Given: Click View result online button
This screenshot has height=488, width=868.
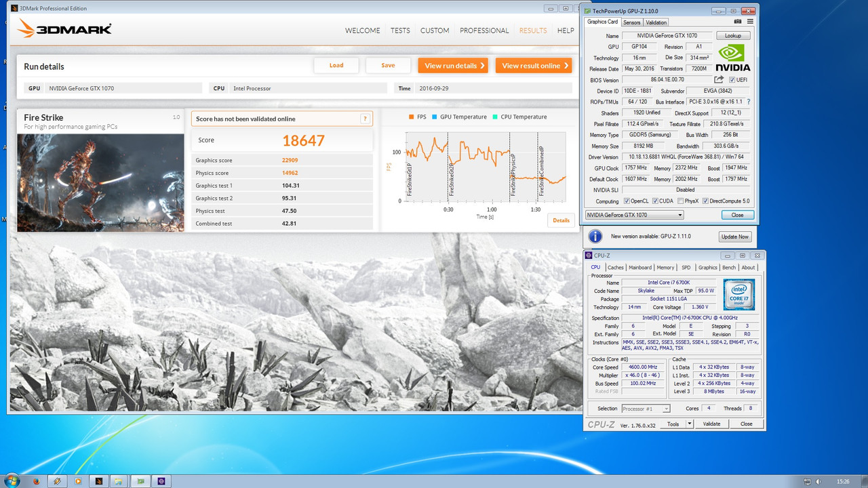Looking at the screenshot, I should 534,66.
